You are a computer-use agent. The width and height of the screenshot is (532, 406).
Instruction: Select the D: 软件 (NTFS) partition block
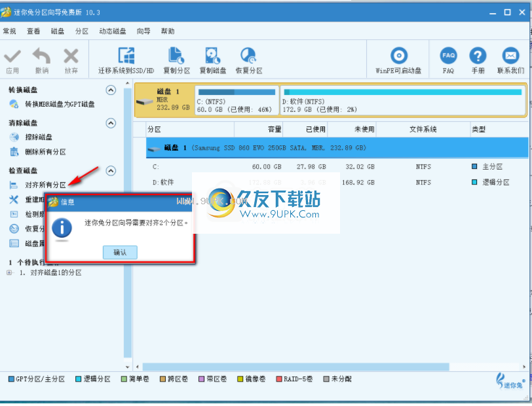[x=403, y=100]
